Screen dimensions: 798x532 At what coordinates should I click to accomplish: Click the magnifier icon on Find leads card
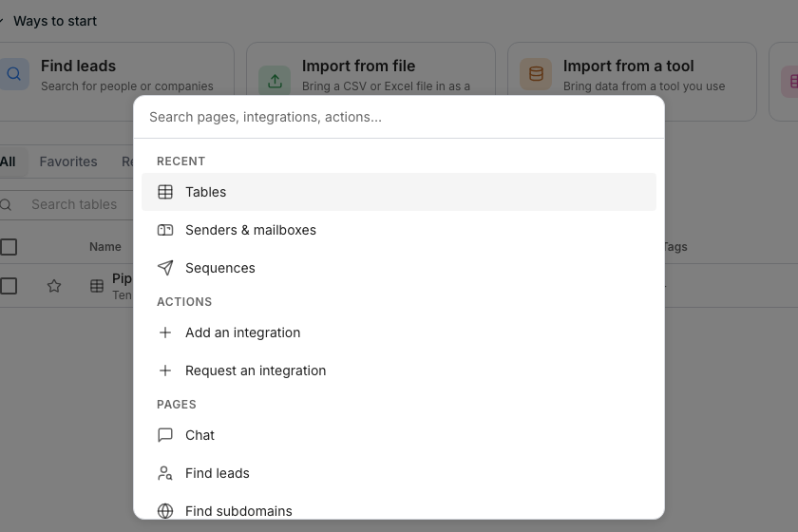pos(13,74)
